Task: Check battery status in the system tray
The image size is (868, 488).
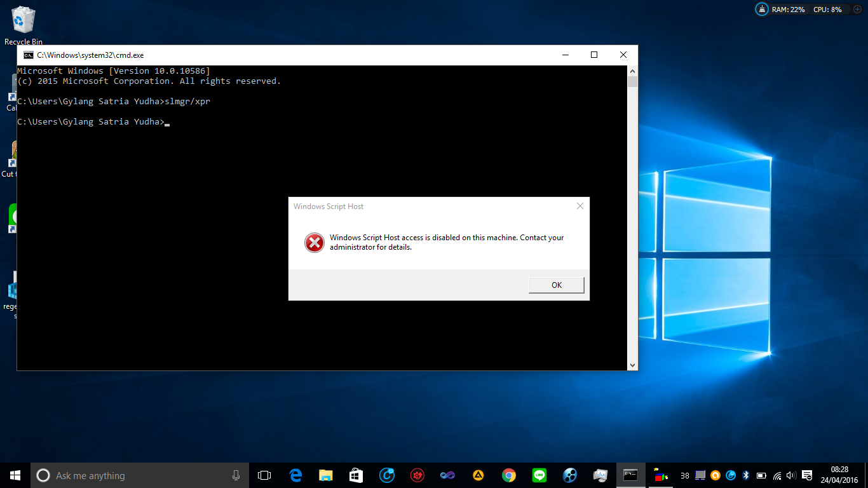Action: pyautogui.click(x=761, y=475)
